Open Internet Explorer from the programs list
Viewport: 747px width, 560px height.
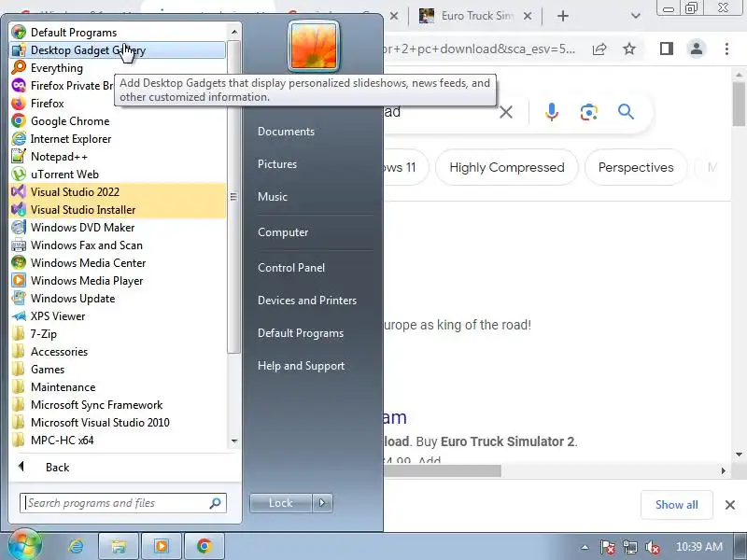point(118,138)
